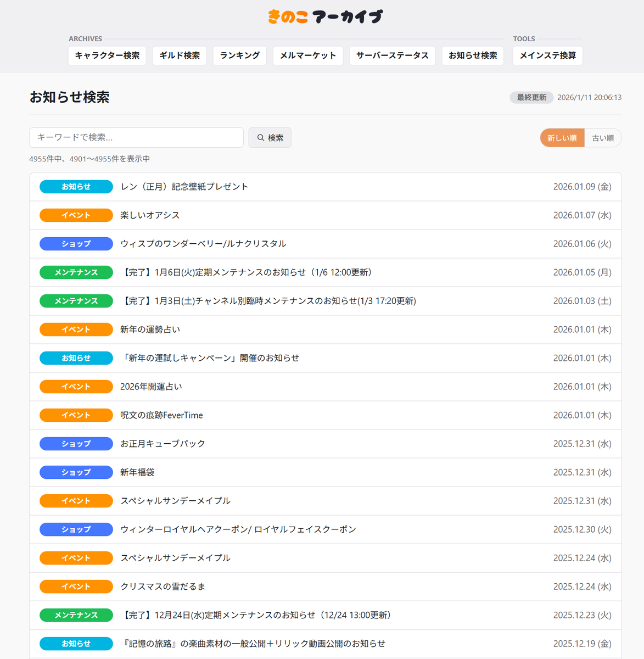The width and height of the screenshot is (644, 659).
Task: Open the メインステ換算 tool
Action: click(548, 55)
